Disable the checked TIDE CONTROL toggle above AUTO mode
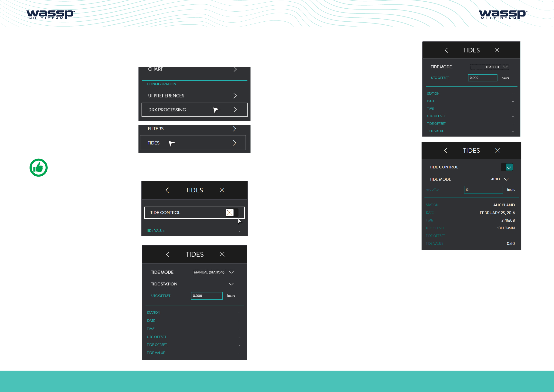The width and height of the screenshot is (554, 392). point(507,167)
